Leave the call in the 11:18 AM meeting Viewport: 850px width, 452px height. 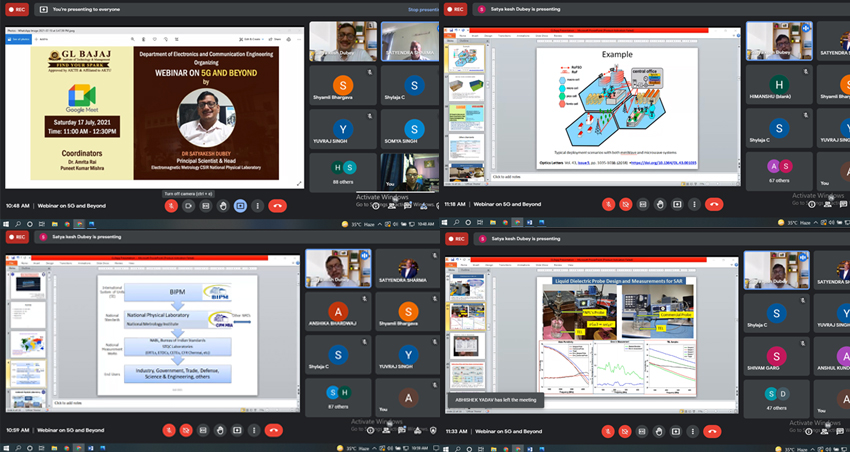[714, 204]
